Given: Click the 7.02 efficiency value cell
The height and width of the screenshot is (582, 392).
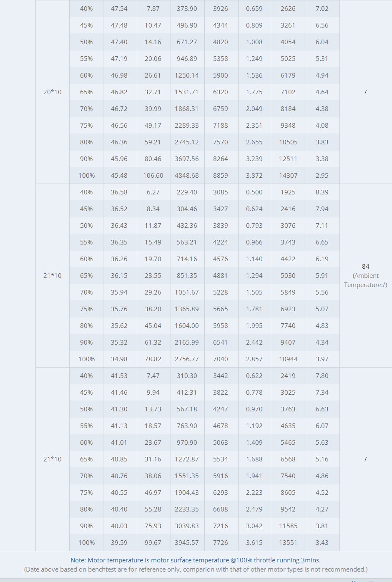Looking at the screenshot, I should point(322,8).
